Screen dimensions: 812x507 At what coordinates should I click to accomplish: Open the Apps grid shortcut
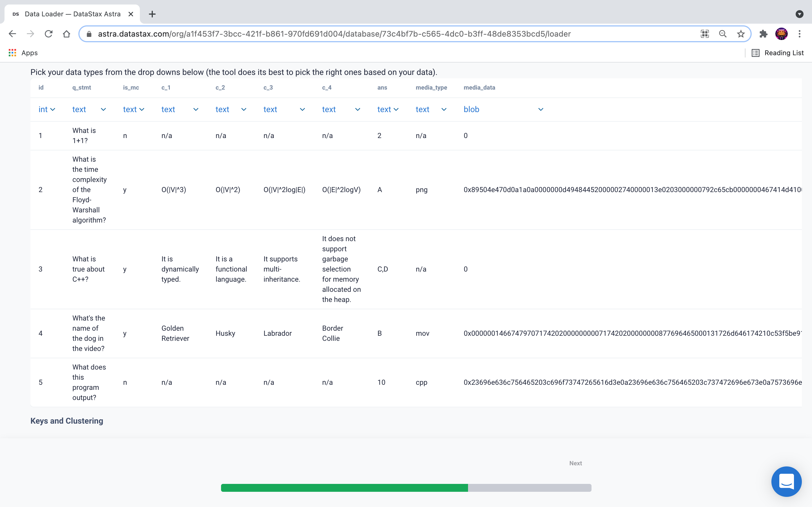12,53
